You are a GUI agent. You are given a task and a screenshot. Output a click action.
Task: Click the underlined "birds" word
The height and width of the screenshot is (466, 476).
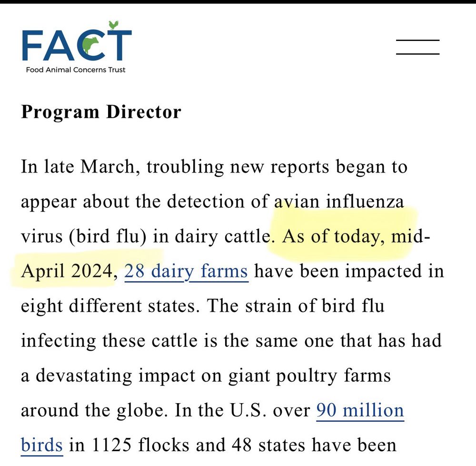click(x=40, y=445)
